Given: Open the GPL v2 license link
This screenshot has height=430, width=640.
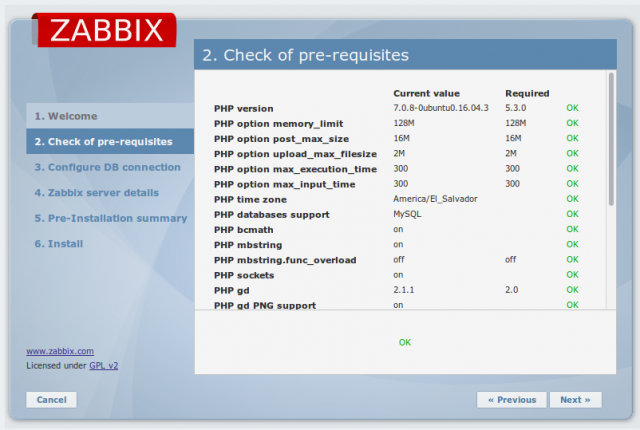Looking at the screenshot, I should coord(104,366).
